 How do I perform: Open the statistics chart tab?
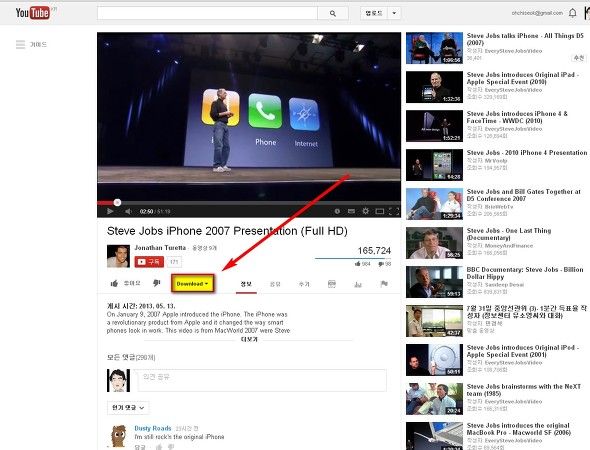tap(358, 284)
